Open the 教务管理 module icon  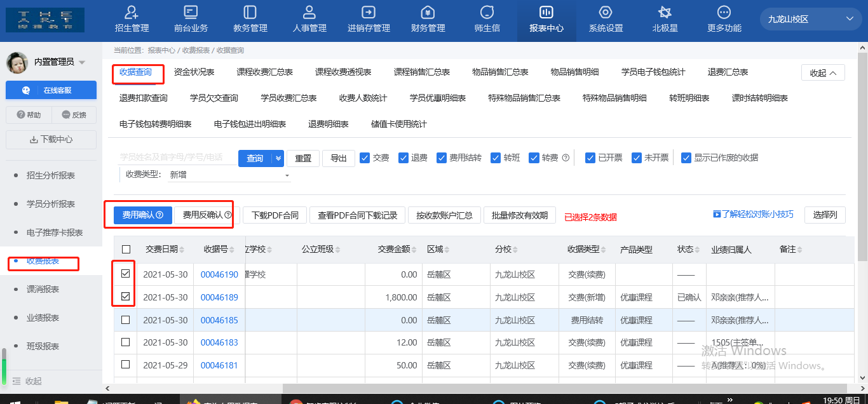[250, 12]
